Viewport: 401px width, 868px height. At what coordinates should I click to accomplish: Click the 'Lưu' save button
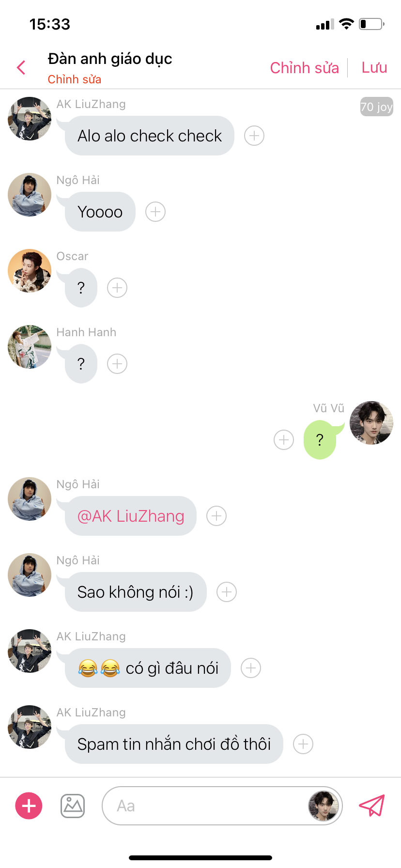[x=374, y=67]
